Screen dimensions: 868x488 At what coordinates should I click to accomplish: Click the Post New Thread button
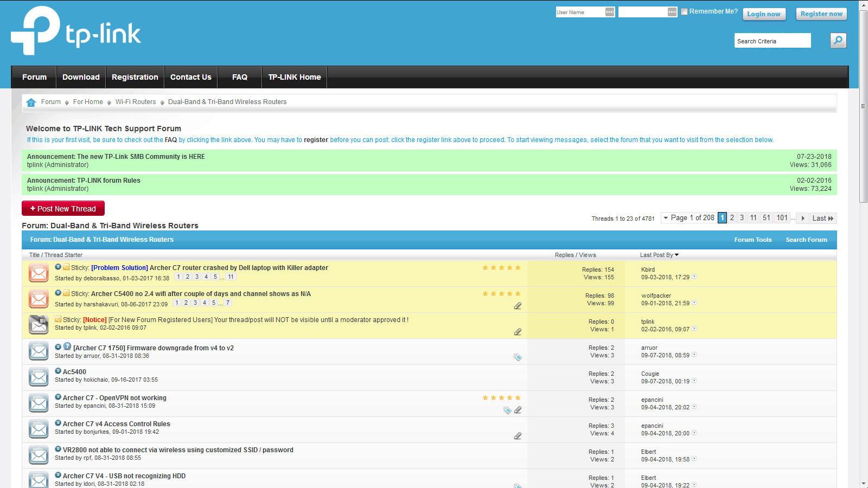pos(63,208)
